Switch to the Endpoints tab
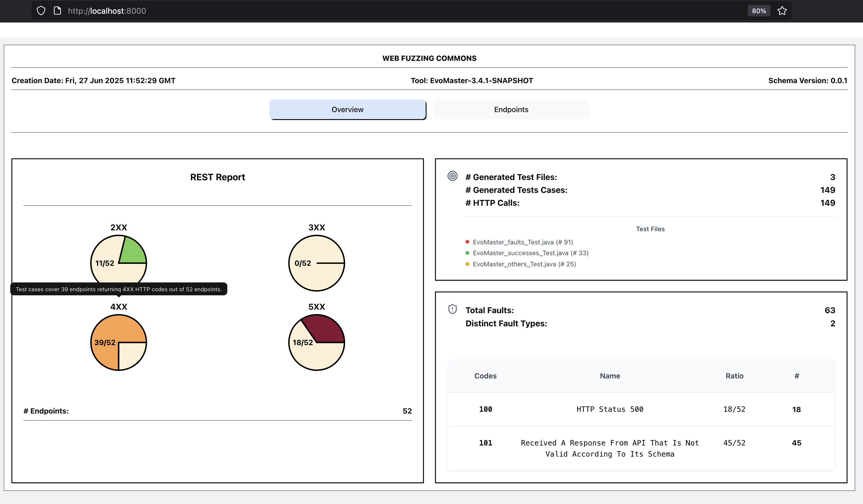The image size is (863, 504). point(511,109)
